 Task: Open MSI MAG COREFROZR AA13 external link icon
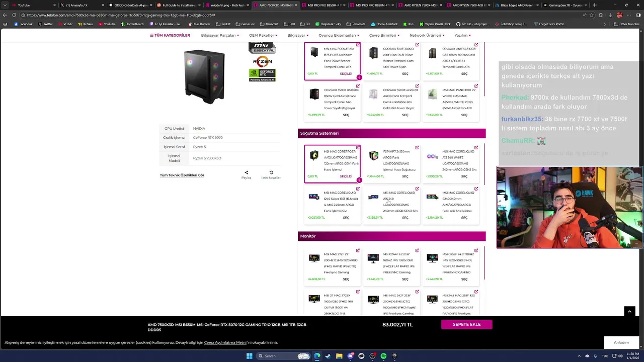click(x=358, y=148)
